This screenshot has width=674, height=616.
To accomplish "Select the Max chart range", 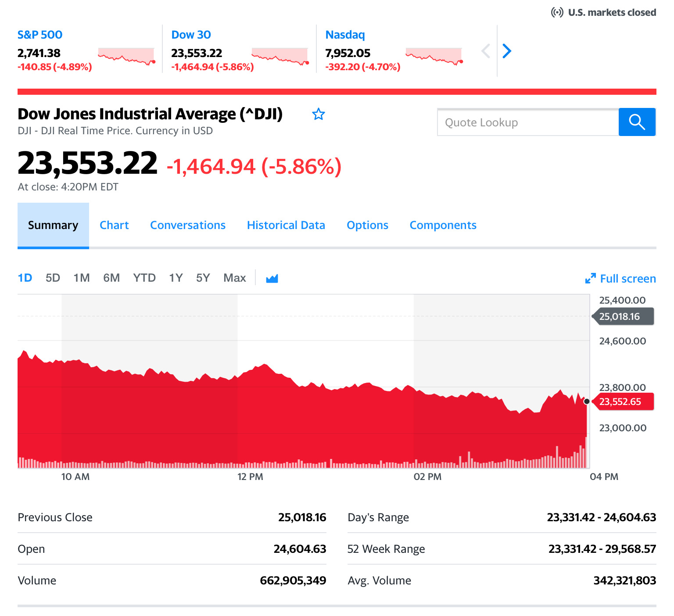I will coord(235,278).
